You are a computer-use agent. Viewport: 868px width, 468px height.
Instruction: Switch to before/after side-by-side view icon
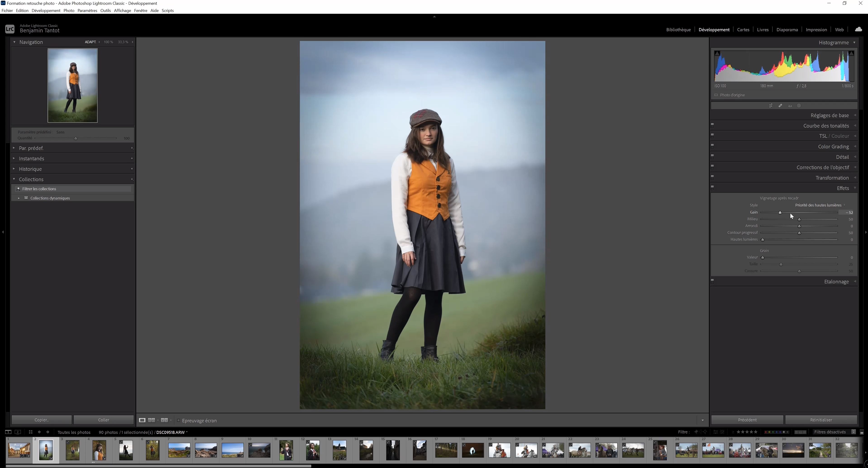151,420
